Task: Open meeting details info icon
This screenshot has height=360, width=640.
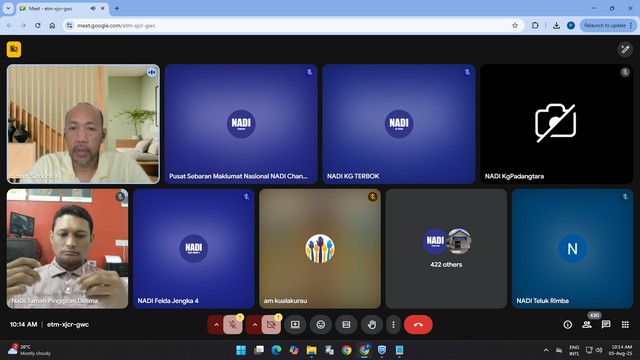Action: point(568,324)
